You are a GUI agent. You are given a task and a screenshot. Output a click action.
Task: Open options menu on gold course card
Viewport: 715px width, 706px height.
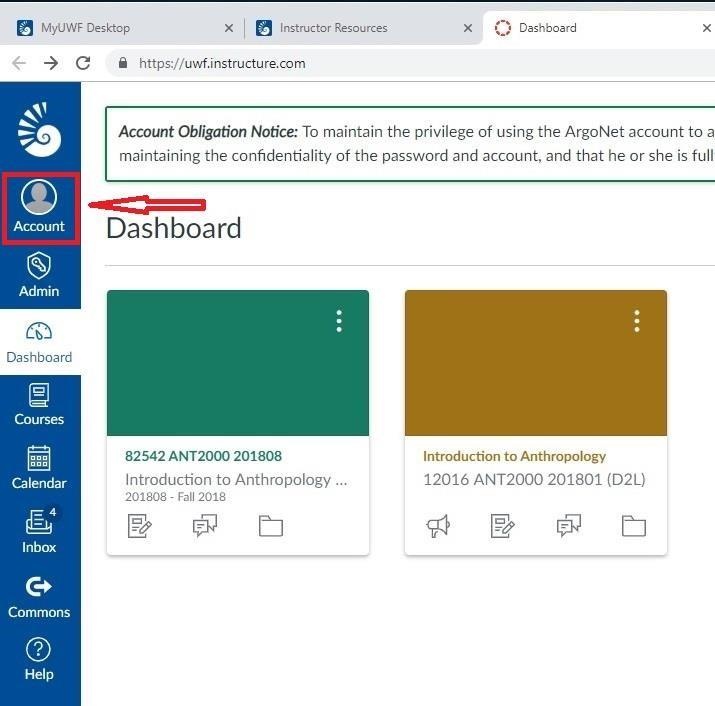(x=637, y=321)
